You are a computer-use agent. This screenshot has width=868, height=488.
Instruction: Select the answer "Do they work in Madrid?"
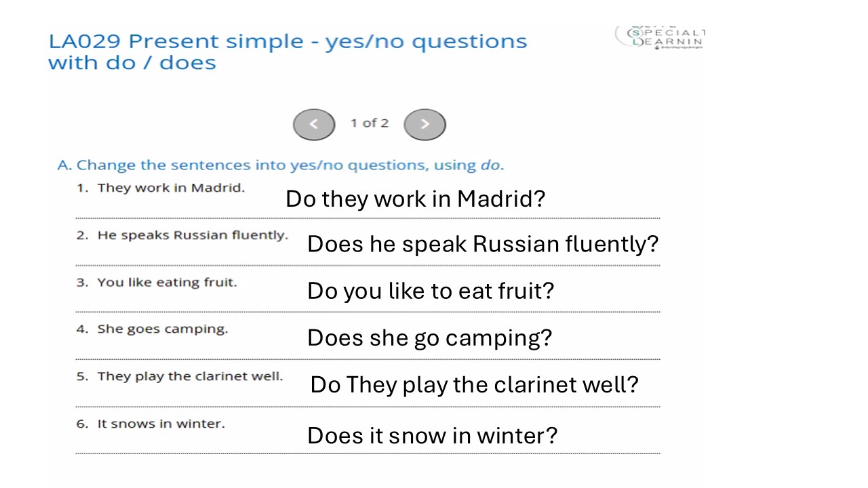click(x=415, y=199)
